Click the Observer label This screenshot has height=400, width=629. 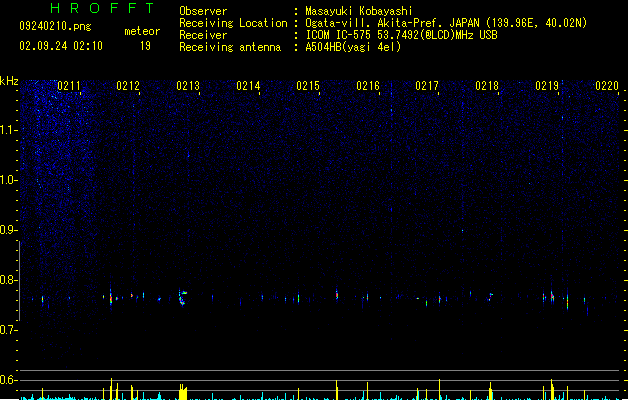pyautogui.click(x=203, y=11)
